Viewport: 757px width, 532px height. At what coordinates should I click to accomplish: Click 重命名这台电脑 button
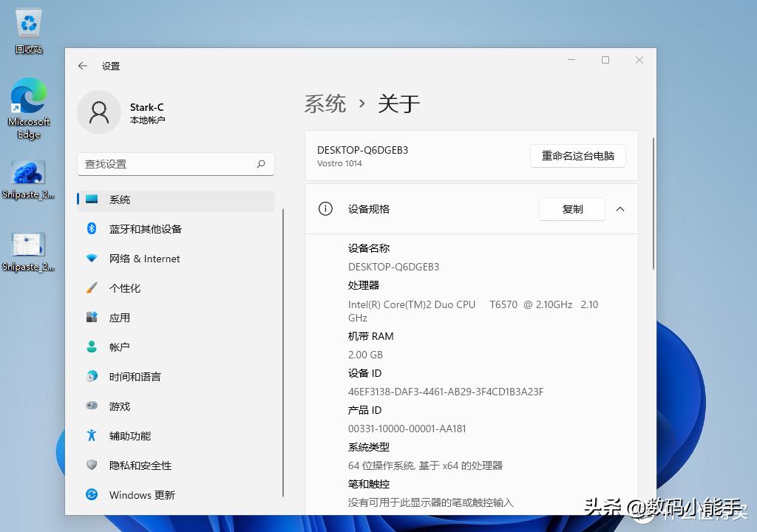(x=577, y=156)
